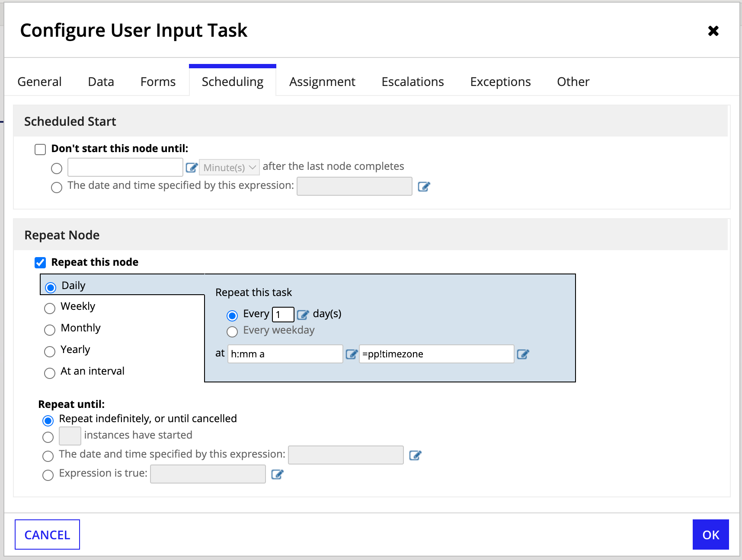This screenshot has width=742, height=560.
Task: Select the Daily repeat option
Action: [x=51, y=287]
